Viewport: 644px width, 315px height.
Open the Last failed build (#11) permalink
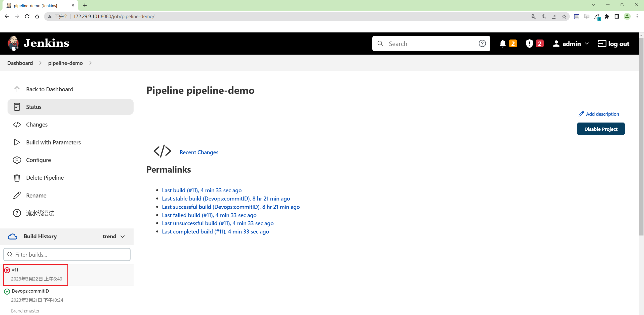point(209,215)
